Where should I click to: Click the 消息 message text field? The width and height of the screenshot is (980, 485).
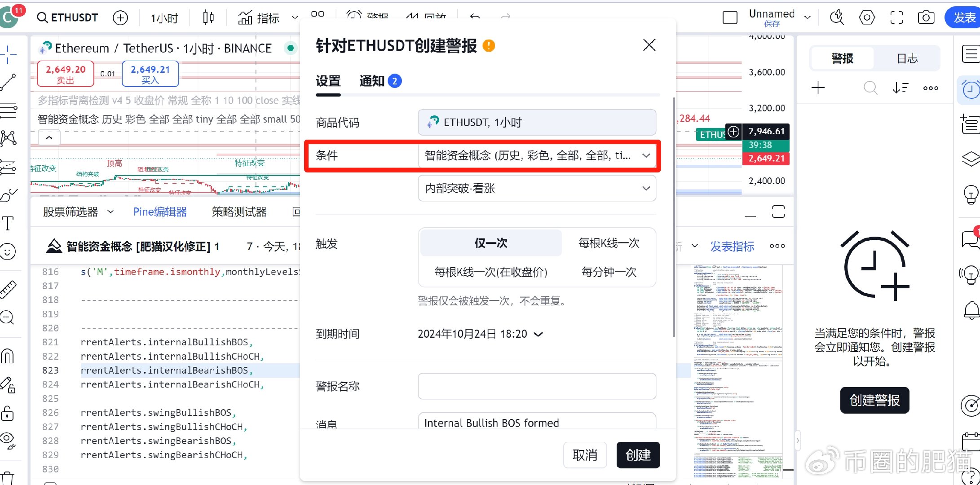pyautogui.click(x=537, y=421)
